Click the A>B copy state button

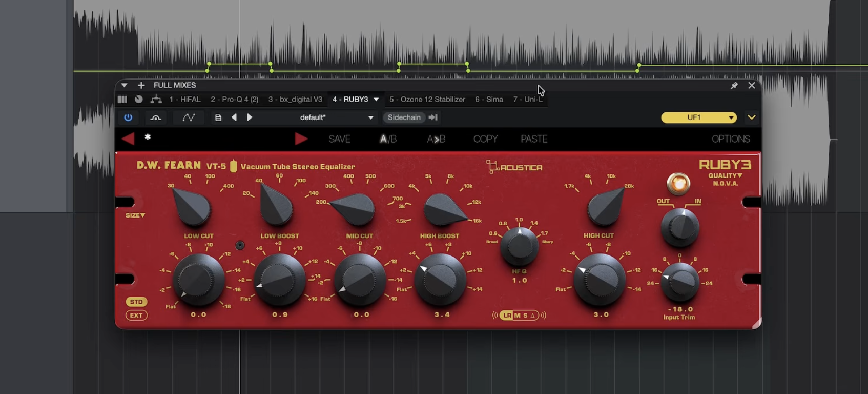click(x=436, y=139)
